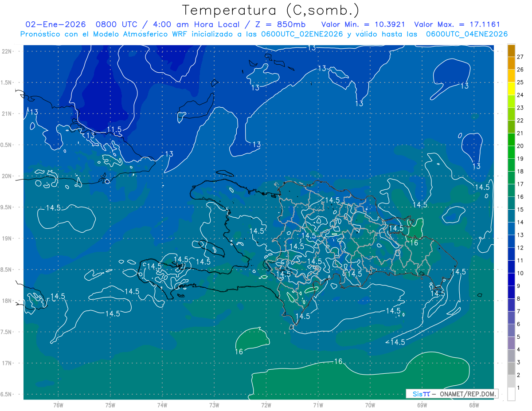Select the '0600UTC_04ENE2026' valid-until time
Image resolution: width=532 pixels, height=411 pixels.
point(467,34)
